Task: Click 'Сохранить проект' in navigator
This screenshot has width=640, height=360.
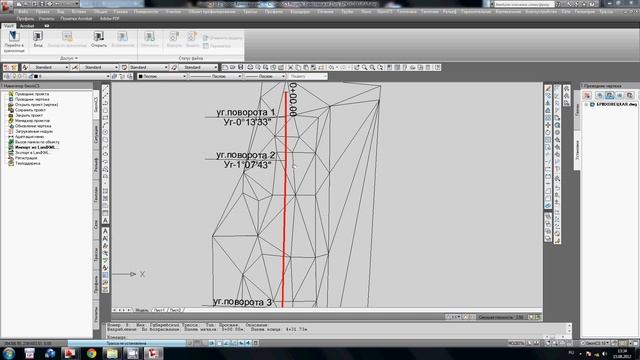Action: click(x=30, y=110)
